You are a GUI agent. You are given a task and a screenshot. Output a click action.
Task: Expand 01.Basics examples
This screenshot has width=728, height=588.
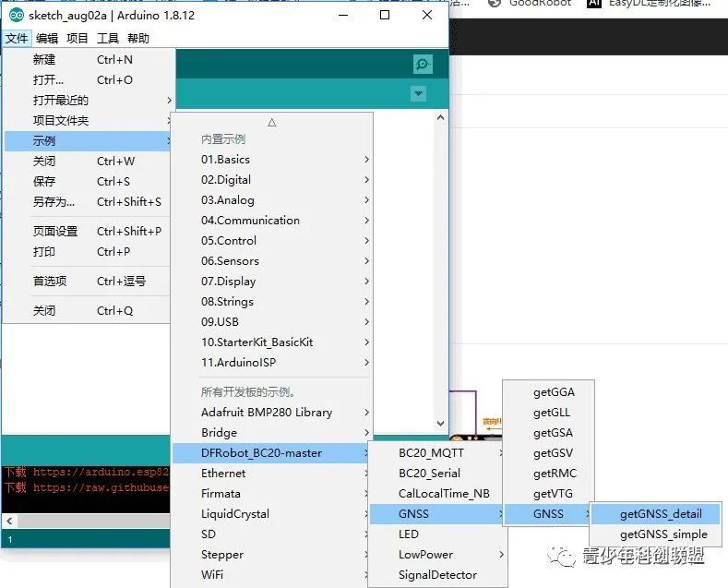pos(272,160)
